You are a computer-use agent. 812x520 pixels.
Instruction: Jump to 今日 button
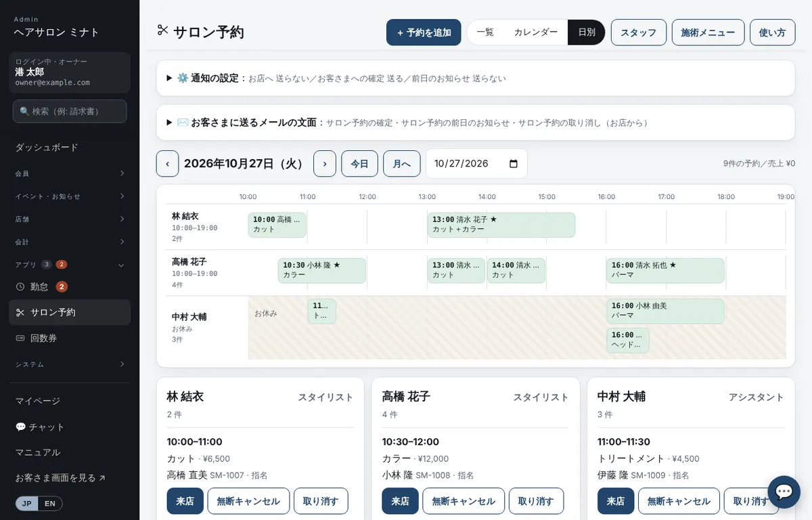[x=359, y=164]
